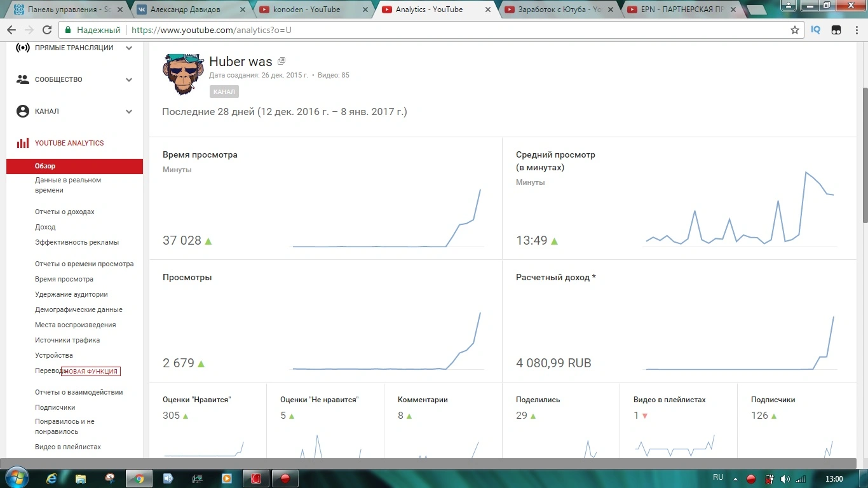868x488 pixels.
Task: Open the Время просмотра sidebar report
Action: [64, 279]
